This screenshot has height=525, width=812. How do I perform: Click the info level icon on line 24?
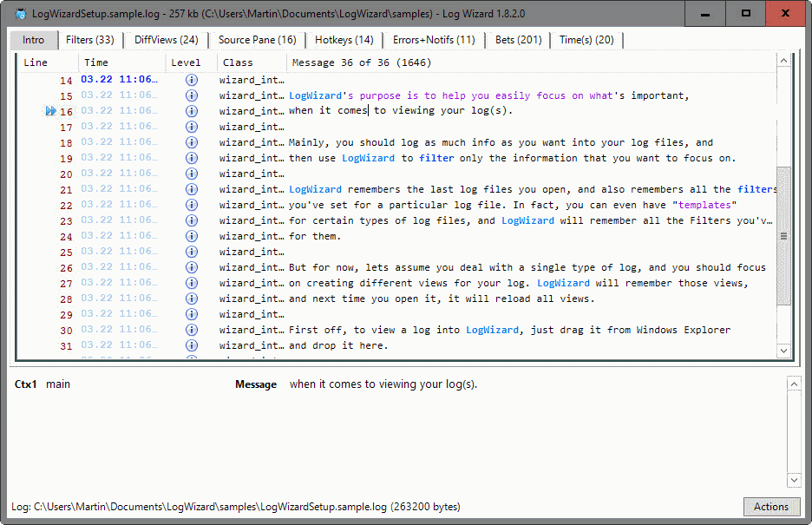tap(192, 236)
